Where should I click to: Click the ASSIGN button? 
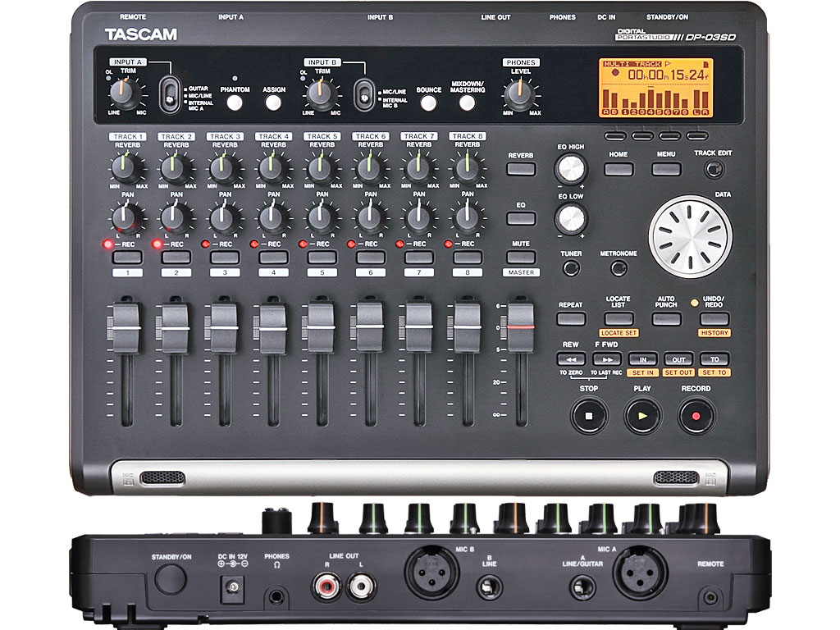(x=274, y=103)
